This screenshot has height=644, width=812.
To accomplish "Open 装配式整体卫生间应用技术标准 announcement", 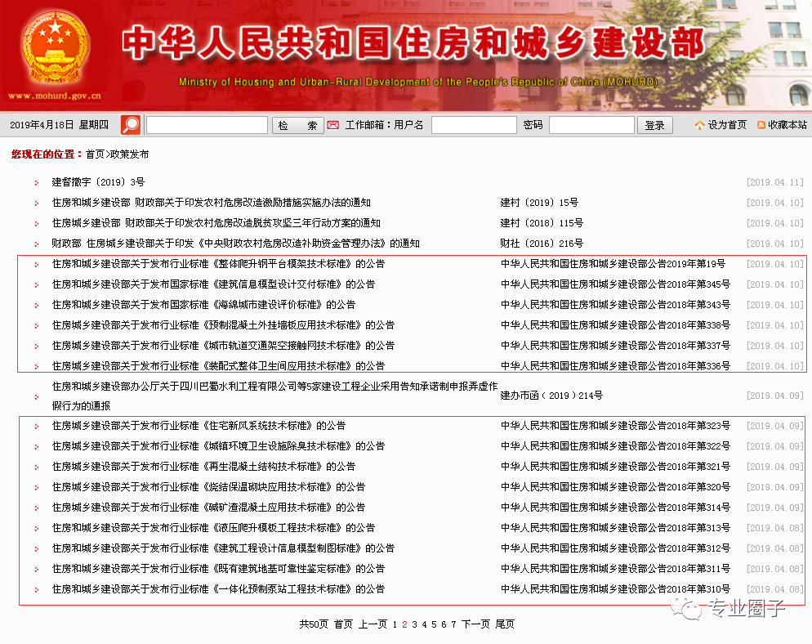I will pos(218,366).
